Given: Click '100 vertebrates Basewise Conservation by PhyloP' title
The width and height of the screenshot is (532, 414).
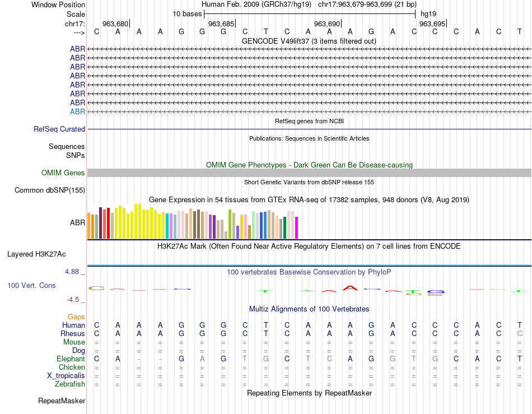Looking at the screenshot, I should 309,272.
